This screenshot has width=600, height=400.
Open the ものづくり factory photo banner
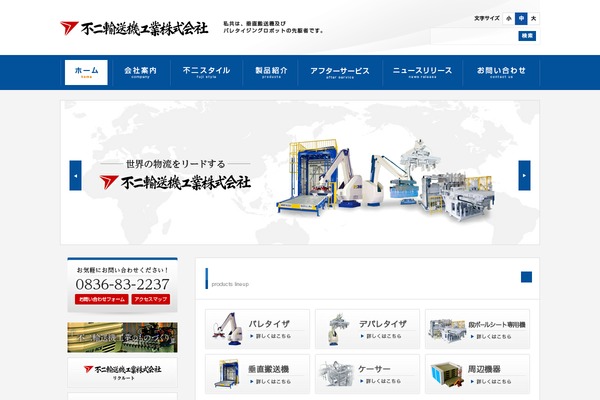(x=122, y=337)
